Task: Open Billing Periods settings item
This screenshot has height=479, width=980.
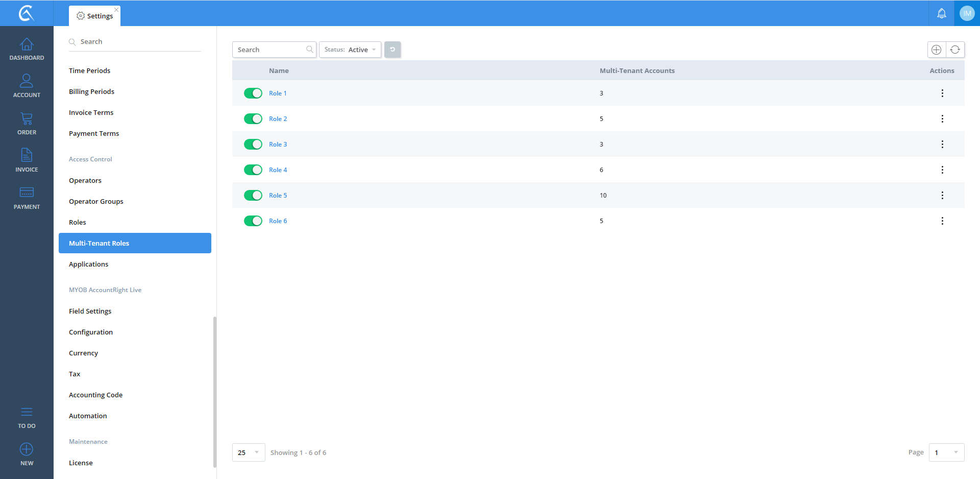Action: pos(91,91)
